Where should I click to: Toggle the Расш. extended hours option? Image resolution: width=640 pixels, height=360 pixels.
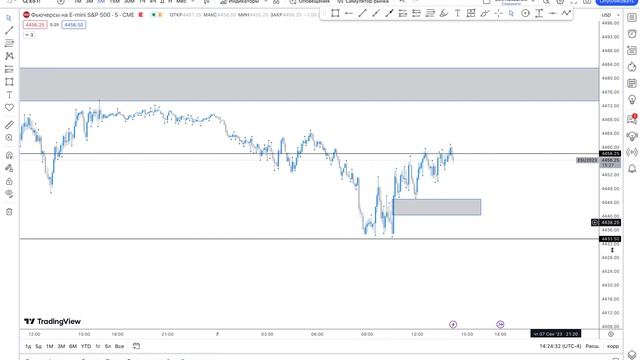tap(592, 346)
